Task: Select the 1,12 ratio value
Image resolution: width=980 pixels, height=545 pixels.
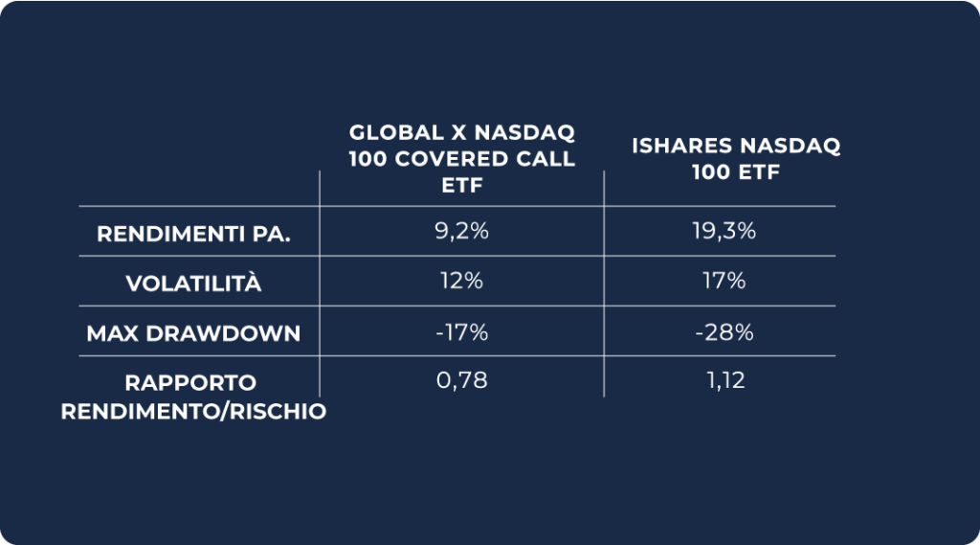Action: click(x=725, y=381)
